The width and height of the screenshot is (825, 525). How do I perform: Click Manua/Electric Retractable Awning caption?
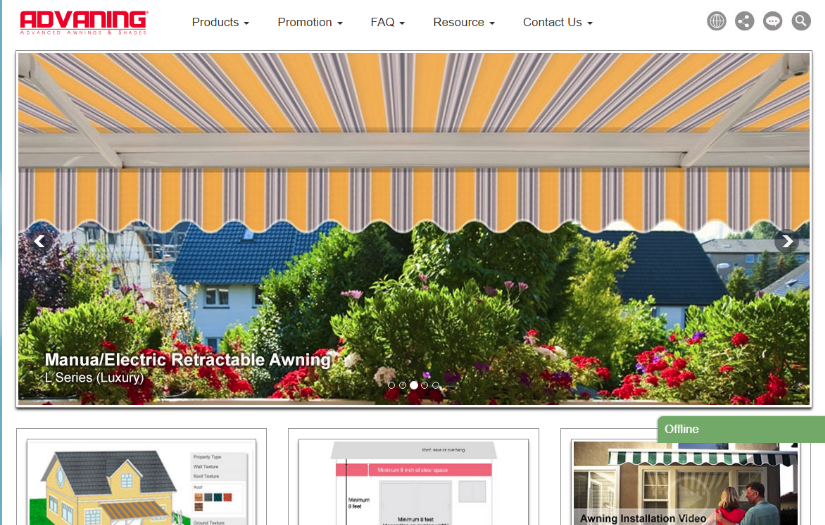[188, 360]
